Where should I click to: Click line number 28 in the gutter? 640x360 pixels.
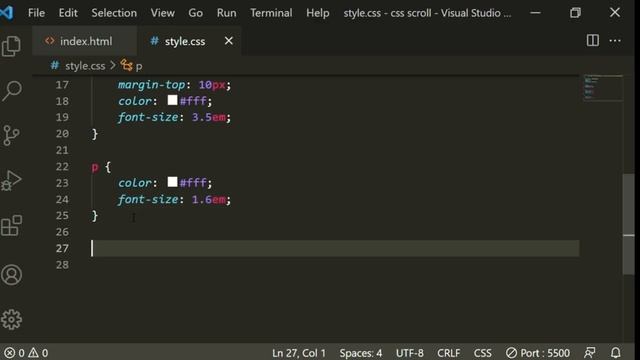62,265
